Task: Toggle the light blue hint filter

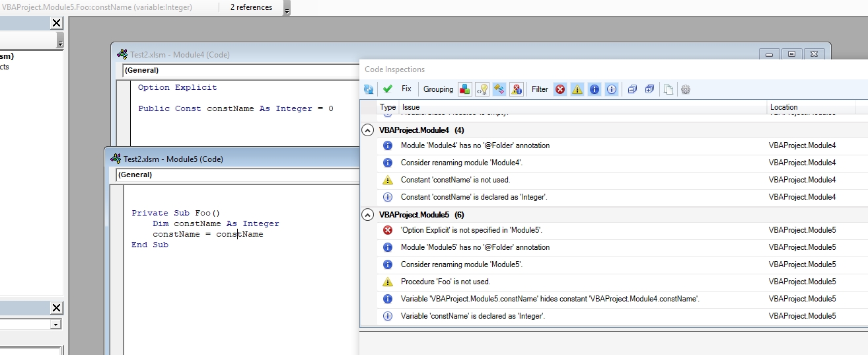Action: 612,89
